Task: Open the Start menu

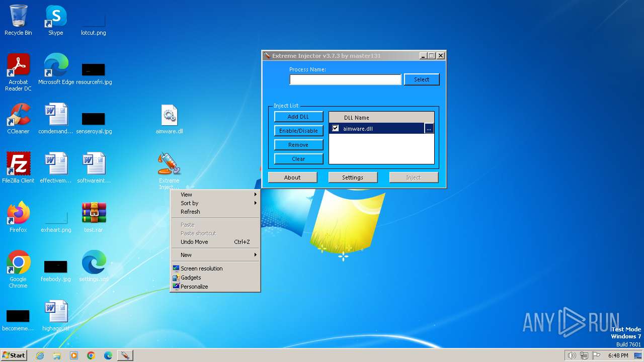Action: pyautogui.click(x=14, y=355)
